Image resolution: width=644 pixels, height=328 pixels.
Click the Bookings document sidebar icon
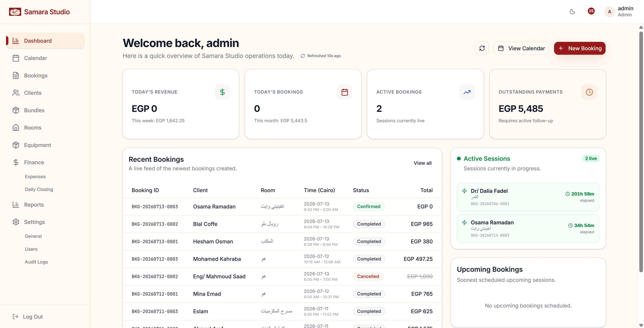tap(16, 76)
